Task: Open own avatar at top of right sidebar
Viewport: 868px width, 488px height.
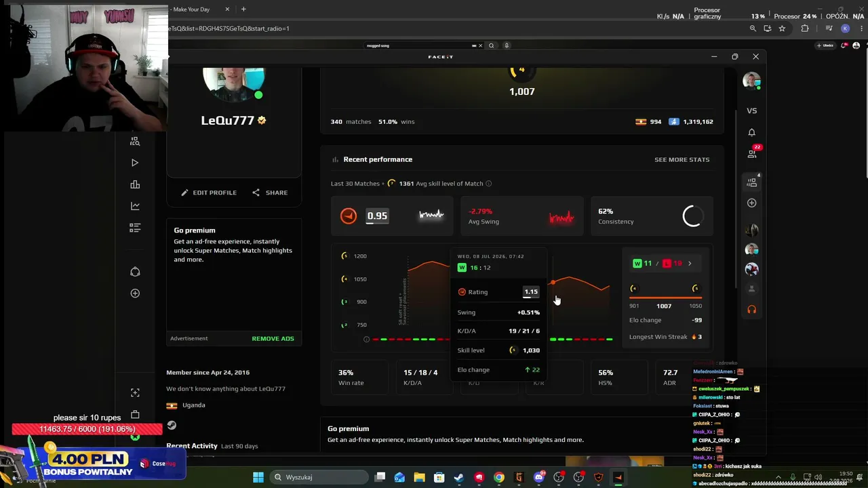Action: pos(751,81)
